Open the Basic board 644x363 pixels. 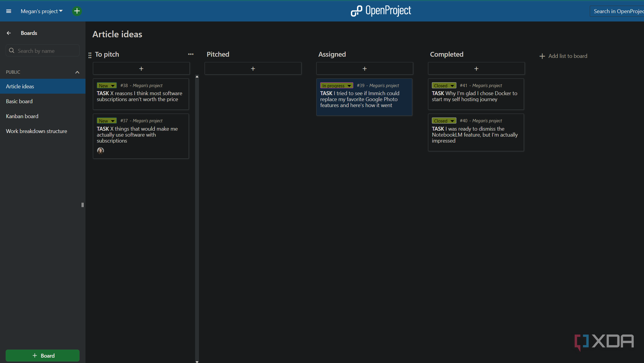(x=43, y=101)
